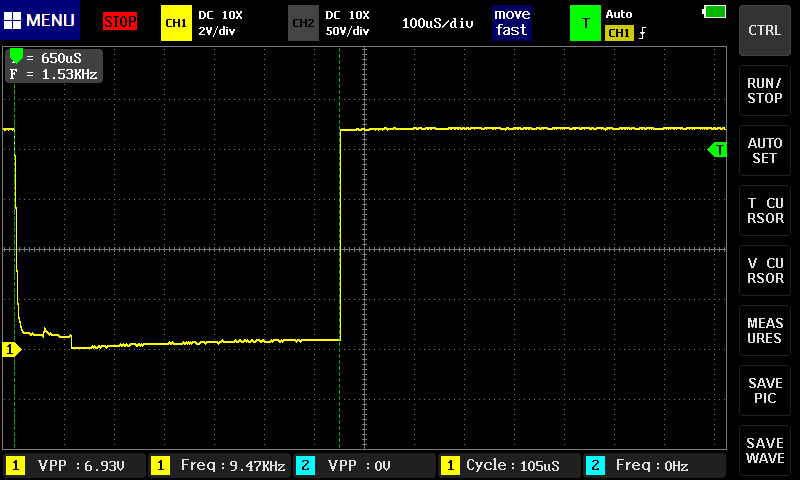Screen dimensions: 800x480
Task: Select the green time cursor handle at top left
Action: pos(16,55)
